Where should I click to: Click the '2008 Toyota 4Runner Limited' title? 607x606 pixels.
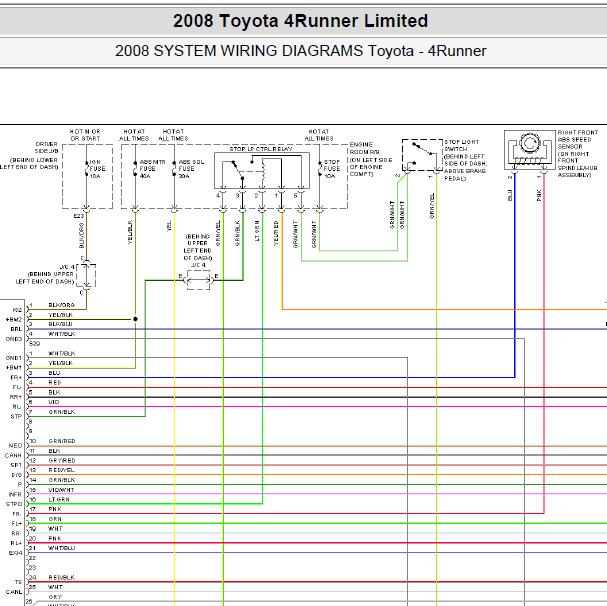point(300,21)
